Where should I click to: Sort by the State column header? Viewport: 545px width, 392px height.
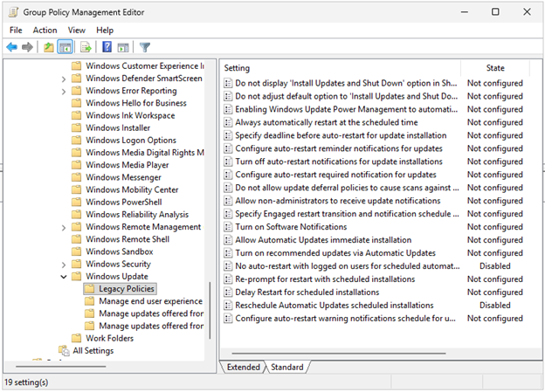(494, 67)
